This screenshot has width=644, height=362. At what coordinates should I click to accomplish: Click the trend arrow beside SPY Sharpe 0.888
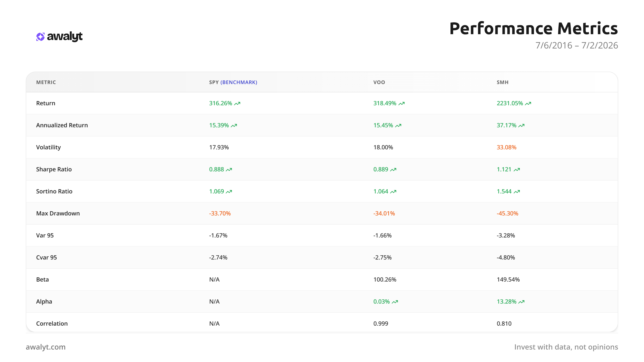229,170
